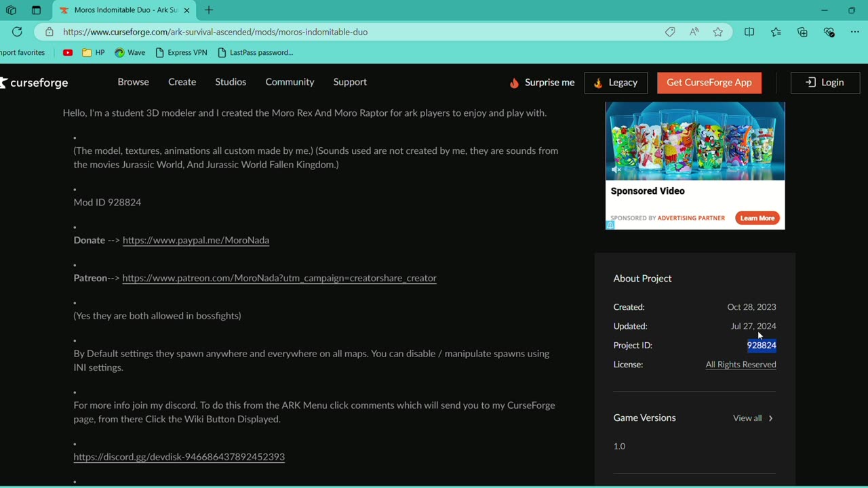Click the bossfights allowed note text

pyautogui.click(x=157, y=316)
